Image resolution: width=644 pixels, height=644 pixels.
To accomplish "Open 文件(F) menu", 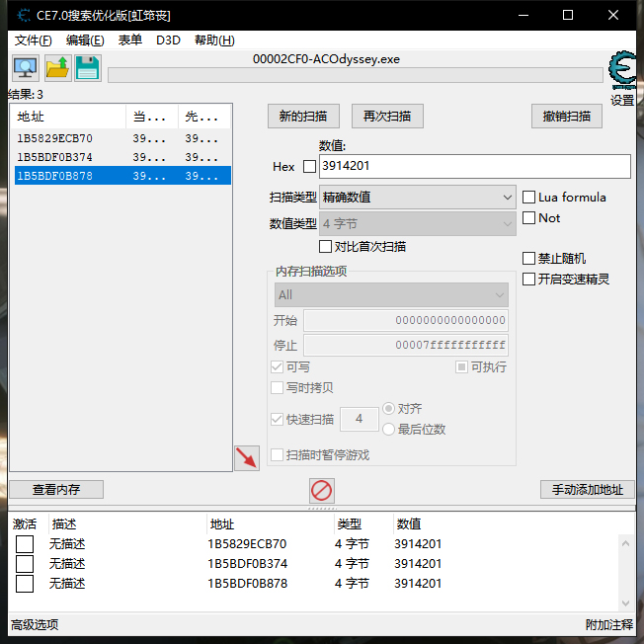I will [34, 40].
